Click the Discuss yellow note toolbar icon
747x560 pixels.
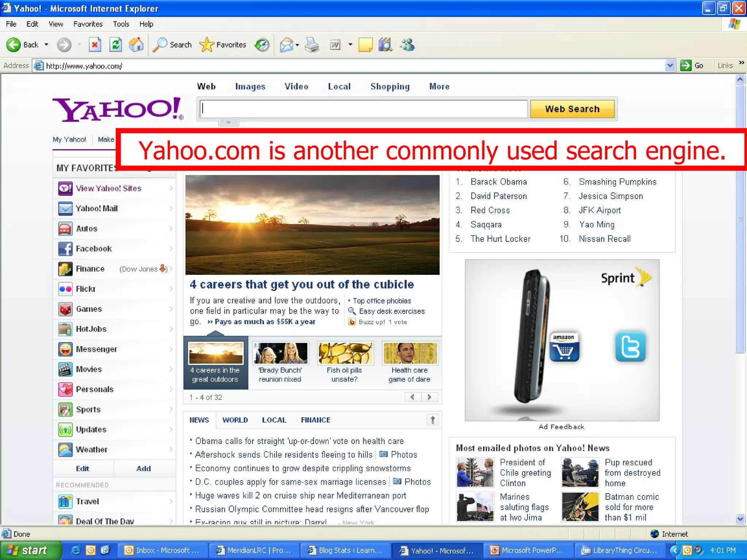pos(365,45)
